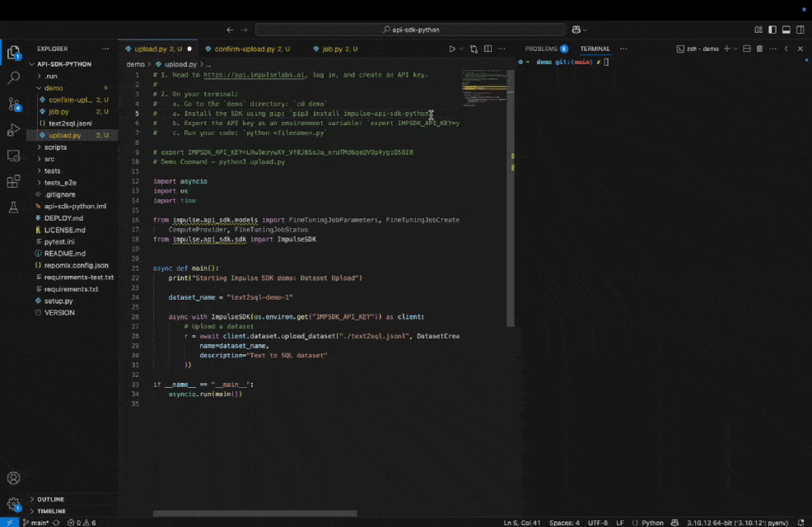The height and width of the screenshot is (527, 812).
Task: Click the api.impulselabs.ai link in code
Action: click(254, 75)
